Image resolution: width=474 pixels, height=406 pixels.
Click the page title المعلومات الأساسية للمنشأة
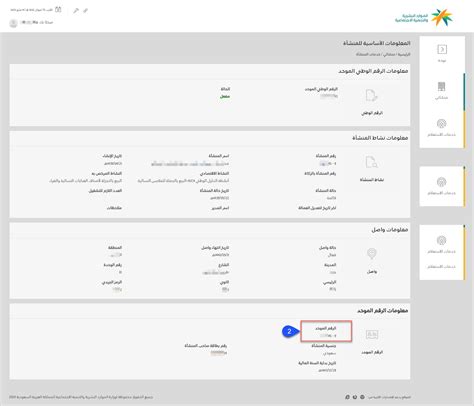[x=377, y=43]
